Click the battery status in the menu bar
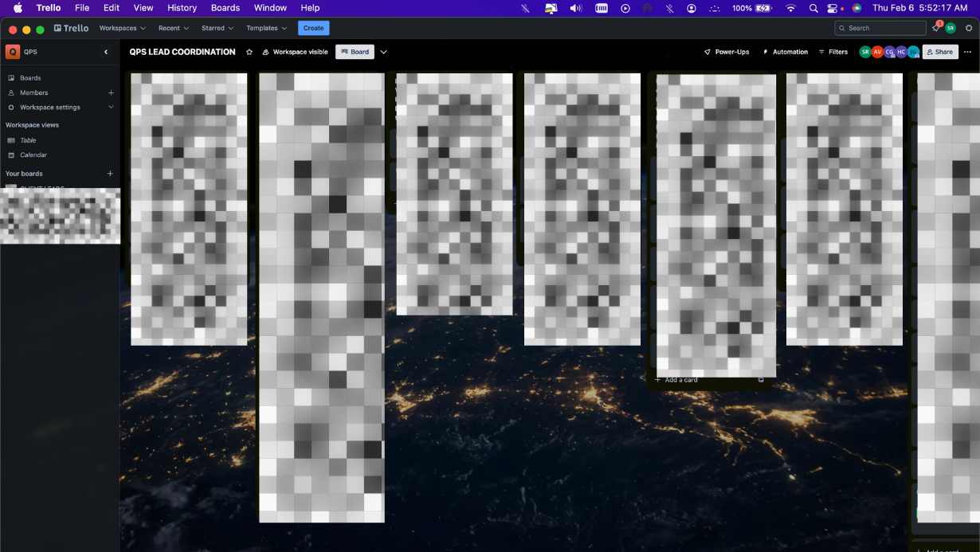This screenshot has height=552, width=980. (751, 8)
